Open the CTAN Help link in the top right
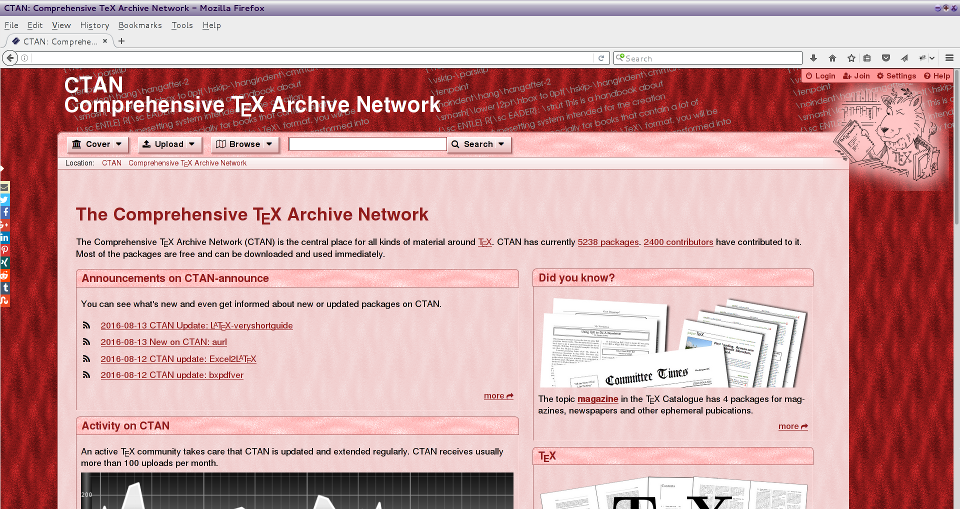Viewport: 960px width, 509px height. click(937, 76)
